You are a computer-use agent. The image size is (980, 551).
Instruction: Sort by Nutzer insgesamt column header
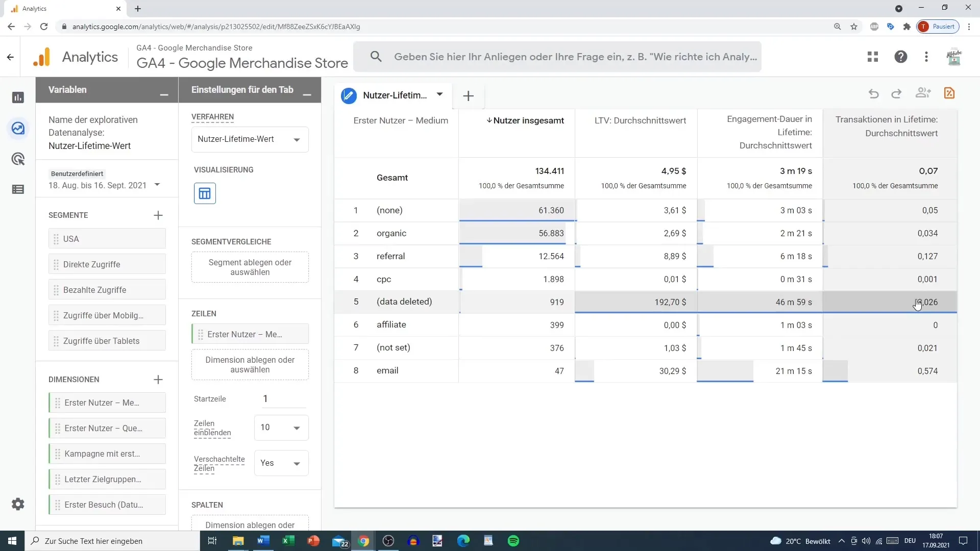(525, 120)
